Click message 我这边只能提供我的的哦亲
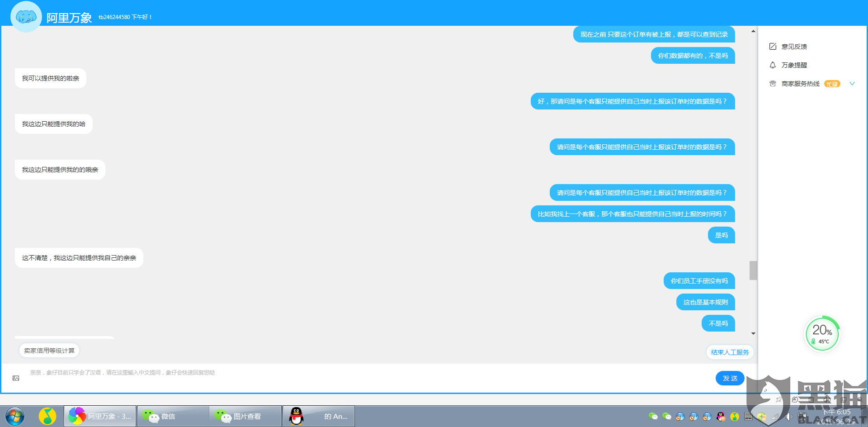Viewport: 868px width, 427px height. pos(60,170)
